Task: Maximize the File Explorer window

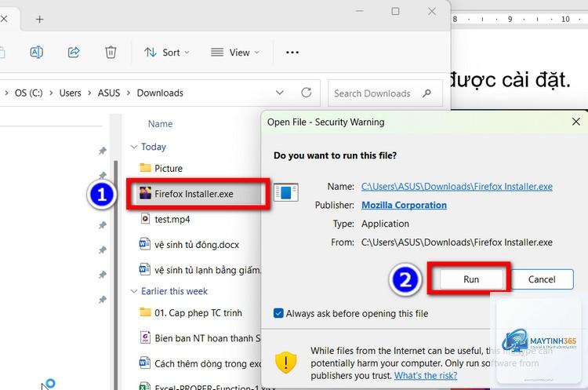Action: pos(395,11)
